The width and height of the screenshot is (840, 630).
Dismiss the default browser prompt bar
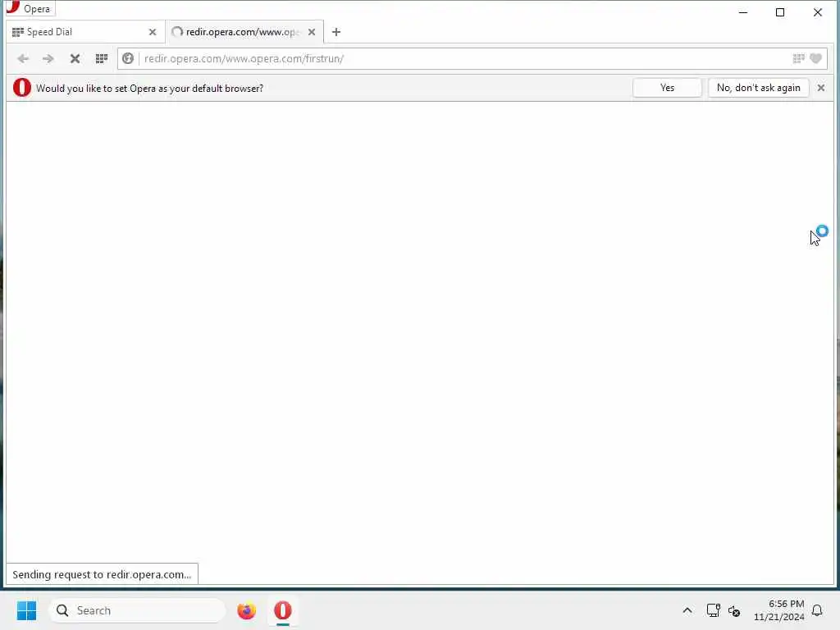820,88
